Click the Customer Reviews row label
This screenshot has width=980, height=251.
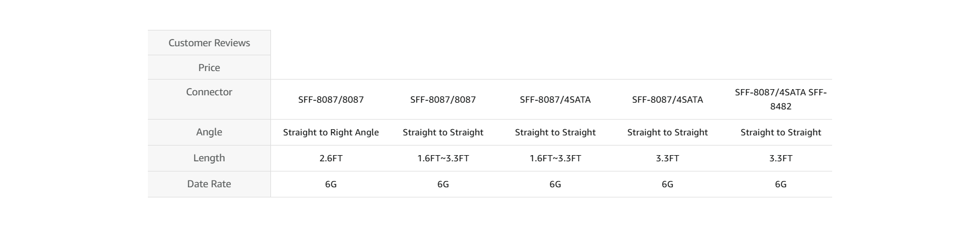coord(209,43)
